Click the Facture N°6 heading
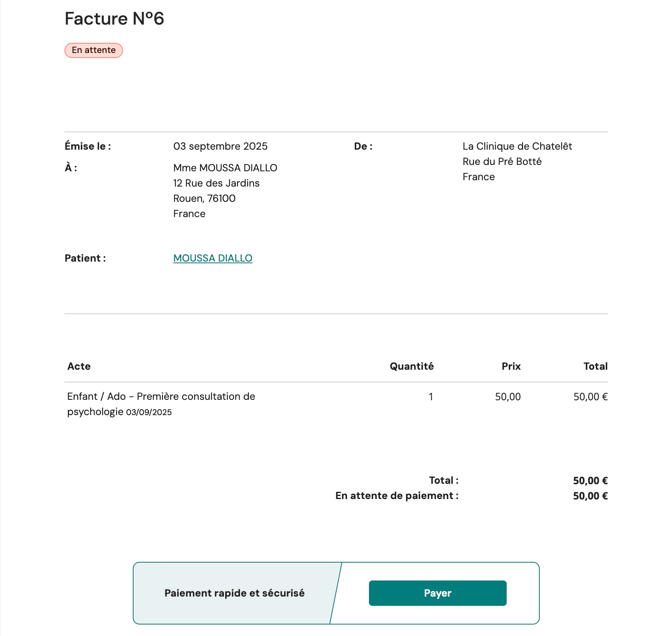The width and height of the screenshot is (670, 636). pyautogui.click(x=114, y=19)
